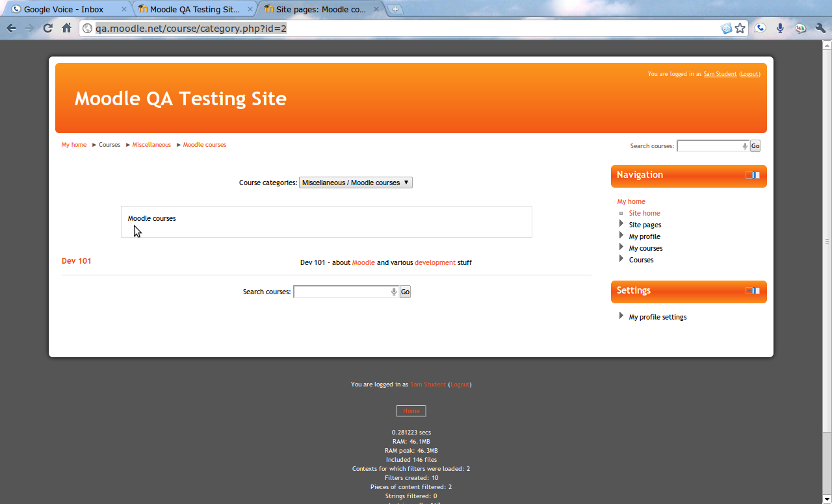Collapse the Navigation block with minus icon

(x=749, y=175)
